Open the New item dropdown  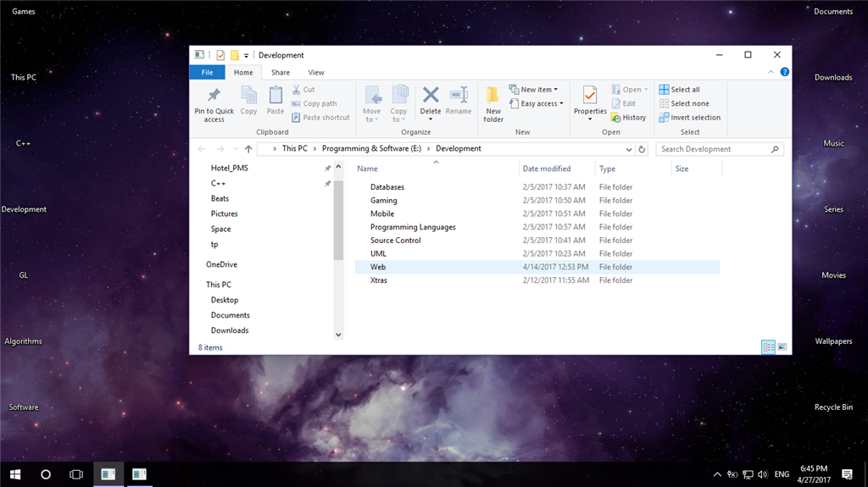pos(534,89)
